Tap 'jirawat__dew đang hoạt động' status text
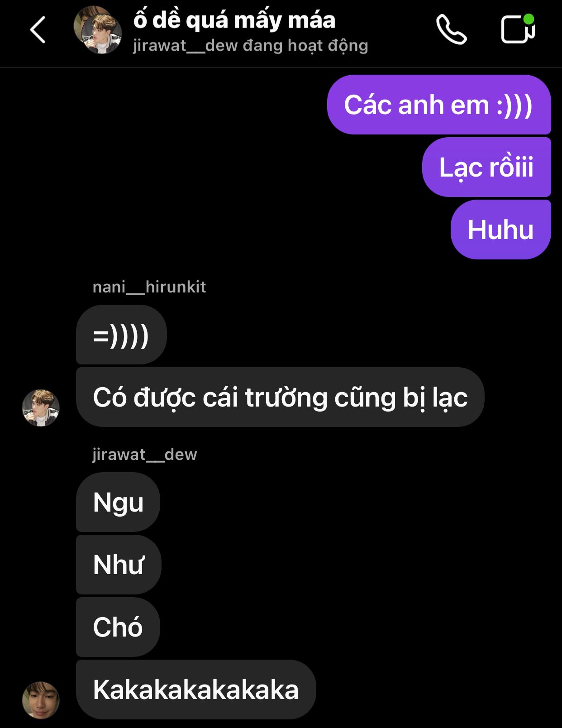562x728 pixels. pos(250,46)
